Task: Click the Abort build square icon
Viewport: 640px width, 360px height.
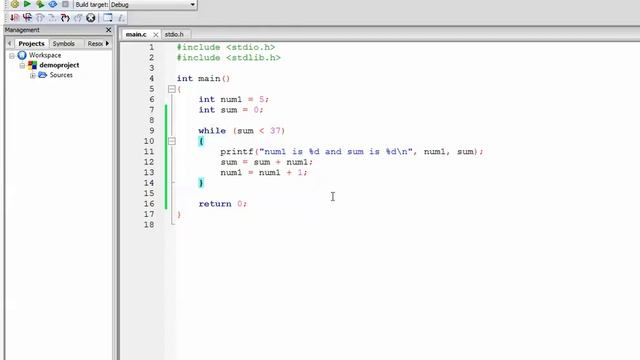Action: (x=65, y=4)
